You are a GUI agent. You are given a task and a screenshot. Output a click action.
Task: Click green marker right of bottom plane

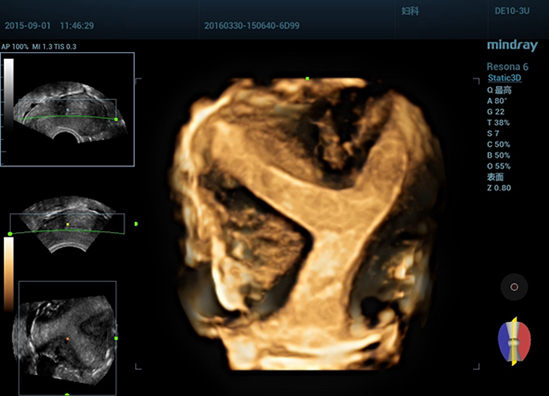tap(116, 338)
